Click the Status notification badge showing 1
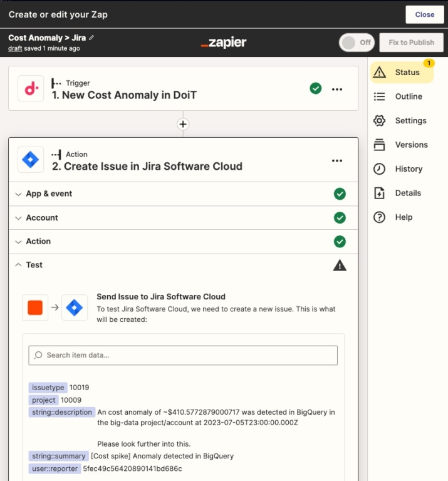This screenshot has height=481, width=448. coord(429,63)
